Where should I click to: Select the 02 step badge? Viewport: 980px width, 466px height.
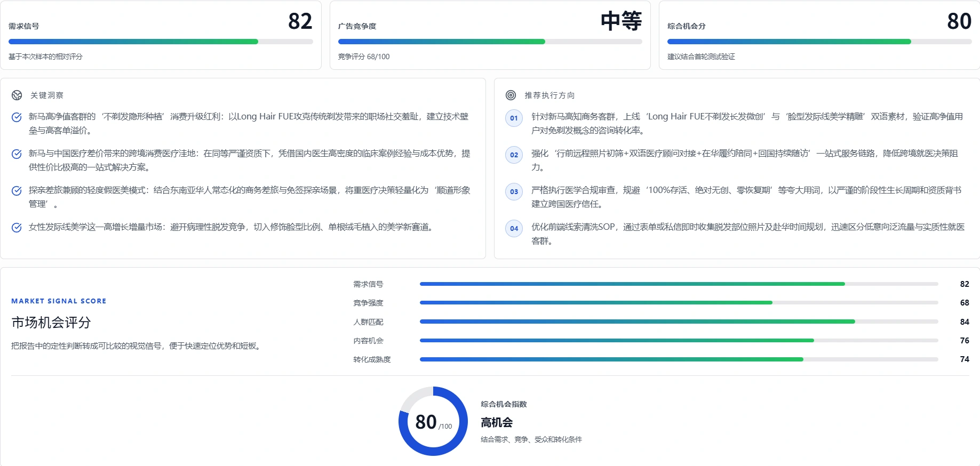coord(514,155)
